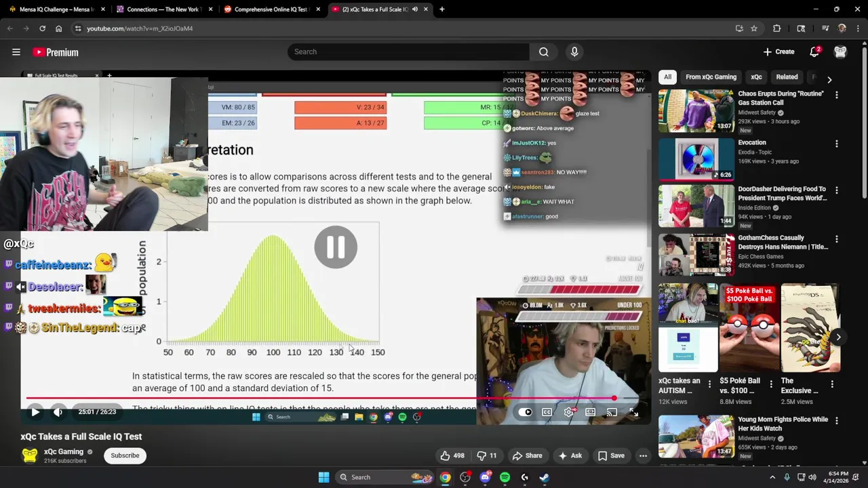Select the Related filter chip
The height and width of the screenshot is (488, 868).
coord(787,77)
